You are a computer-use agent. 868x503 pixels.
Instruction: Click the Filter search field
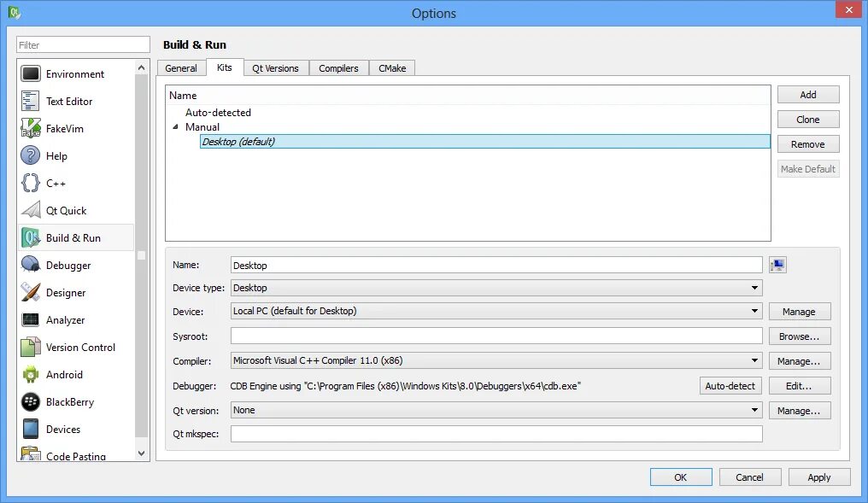[83, 44]
